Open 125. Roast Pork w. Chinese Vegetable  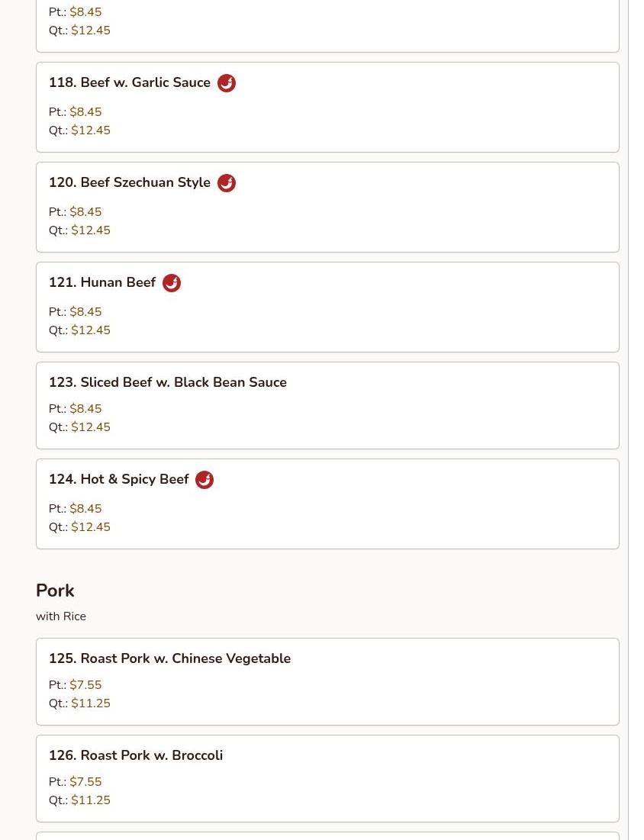click(x=169, y=658)
